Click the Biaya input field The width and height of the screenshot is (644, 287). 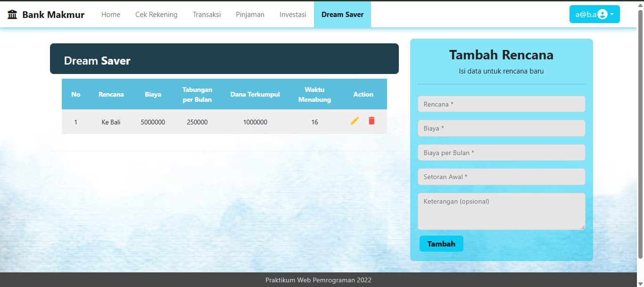coord(501,128)
